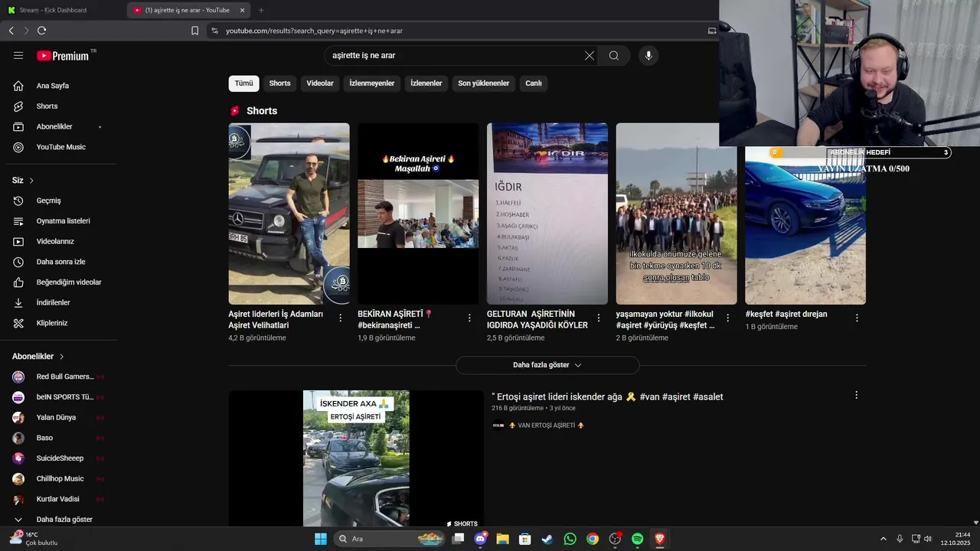Screen dimensions: 980x551
Task: Select the Son yüklenenler filter chip
Action: pyautogui.click(x=484, y=83)
